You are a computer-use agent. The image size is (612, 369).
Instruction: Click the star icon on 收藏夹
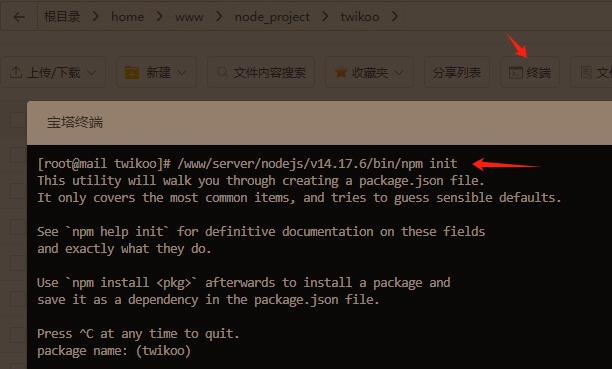click(341, 73)
